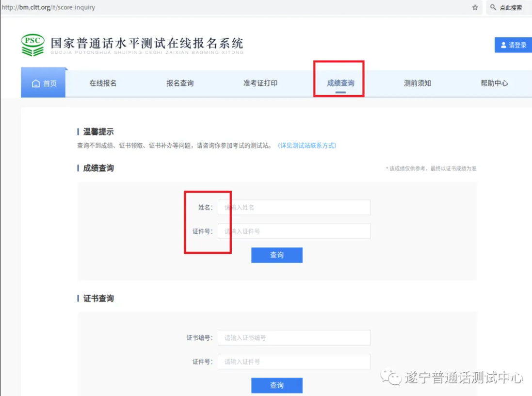Select the 成绩查询 navigation tab
532x396 pixels.
pyautogui.click(x=340, y=83)
